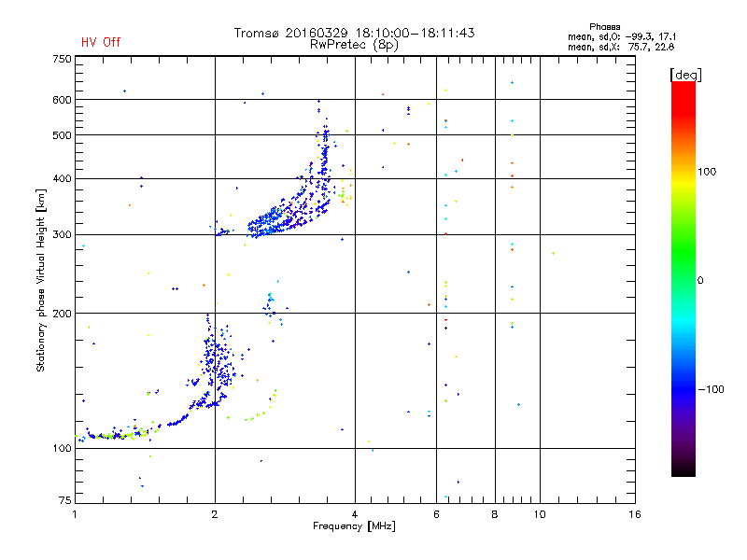747x560 pixels.
Task: Click the y-axis tick label '500'
Action: click(62, 135)
